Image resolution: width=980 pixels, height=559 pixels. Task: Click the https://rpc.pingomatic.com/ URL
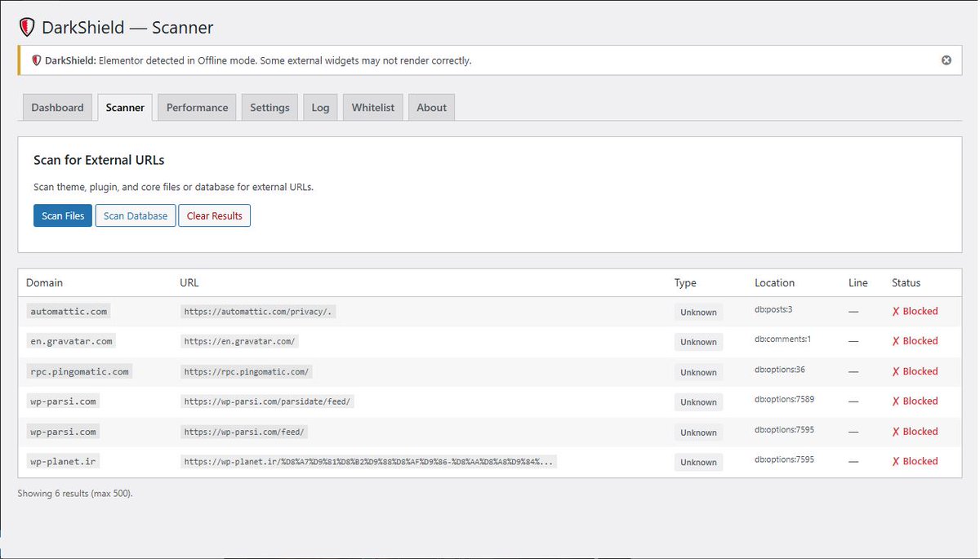246,372
